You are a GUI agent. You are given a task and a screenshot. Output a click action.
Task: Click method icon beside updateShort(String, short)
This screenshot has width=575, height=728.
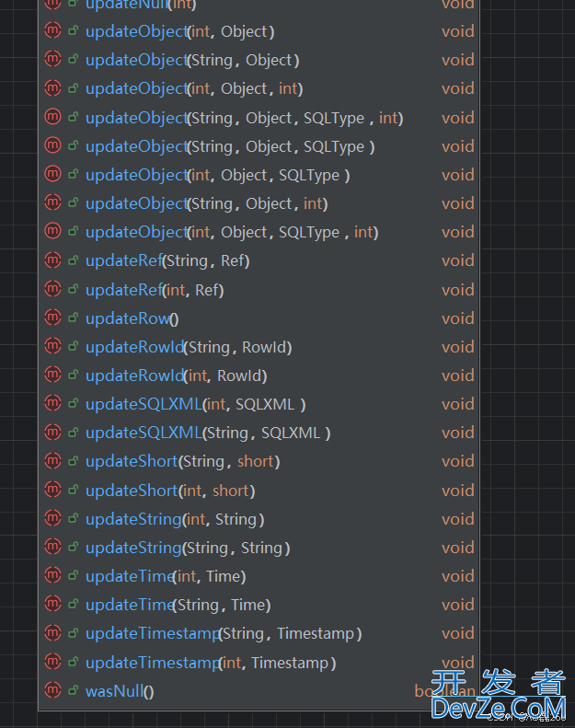[x=53, y=460]
